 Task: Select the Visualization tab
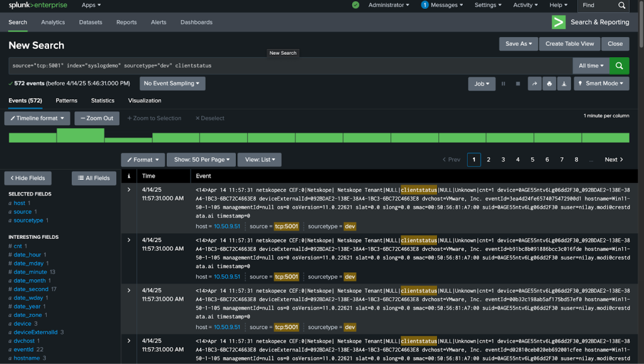tap(145, 101)
